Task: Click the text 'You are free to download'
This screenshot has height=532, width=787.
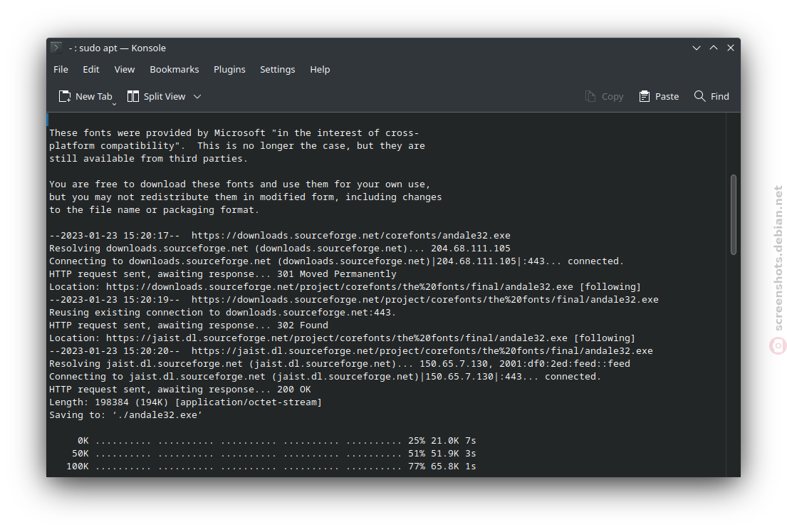Action: [118, 184]
